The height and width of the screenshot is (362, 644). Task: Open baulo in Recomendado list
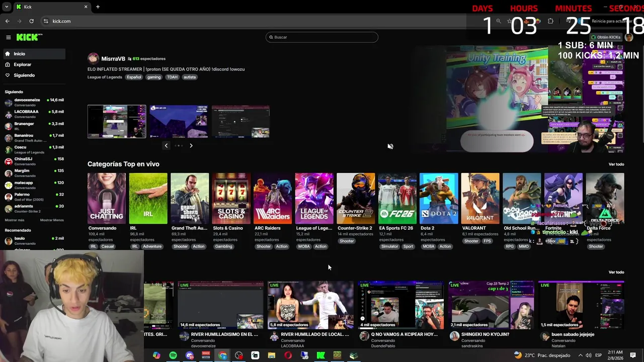33,241
